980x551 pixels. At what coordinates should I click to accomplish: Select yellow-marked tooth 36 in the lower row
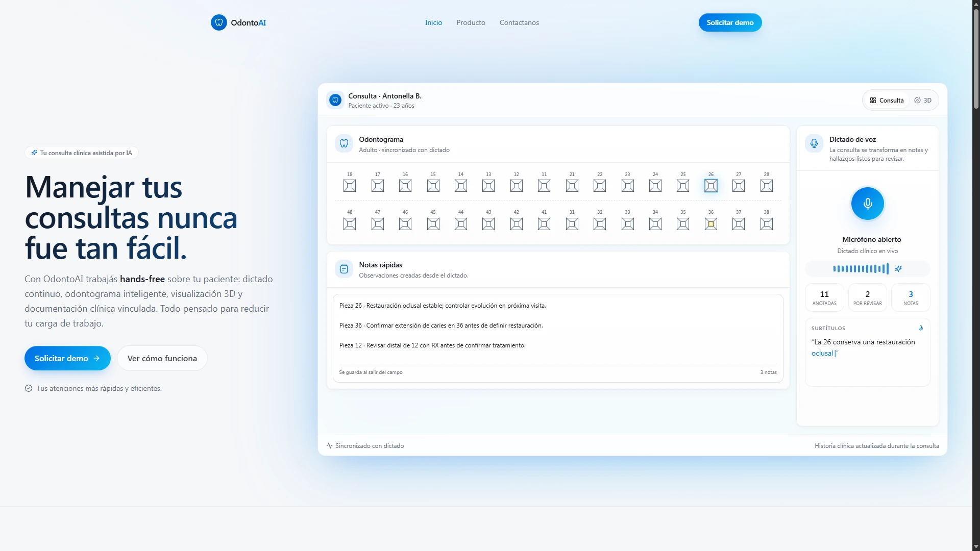pos(711,224)
